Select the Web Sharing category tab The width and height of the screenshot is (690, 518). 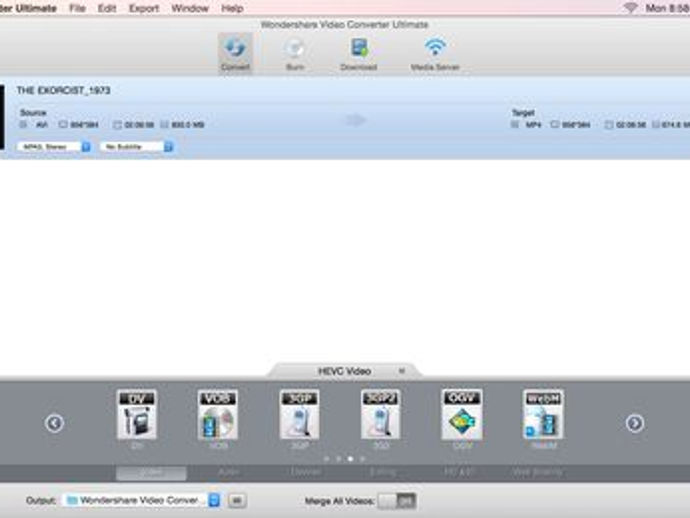coord(537,473)
